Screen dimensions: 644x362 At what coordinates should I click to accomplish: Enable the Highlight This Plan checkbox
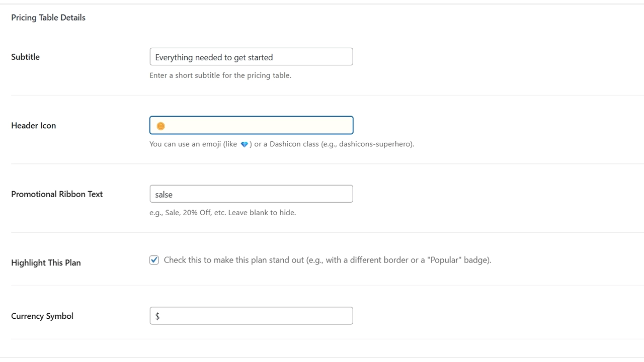point(154,260)
